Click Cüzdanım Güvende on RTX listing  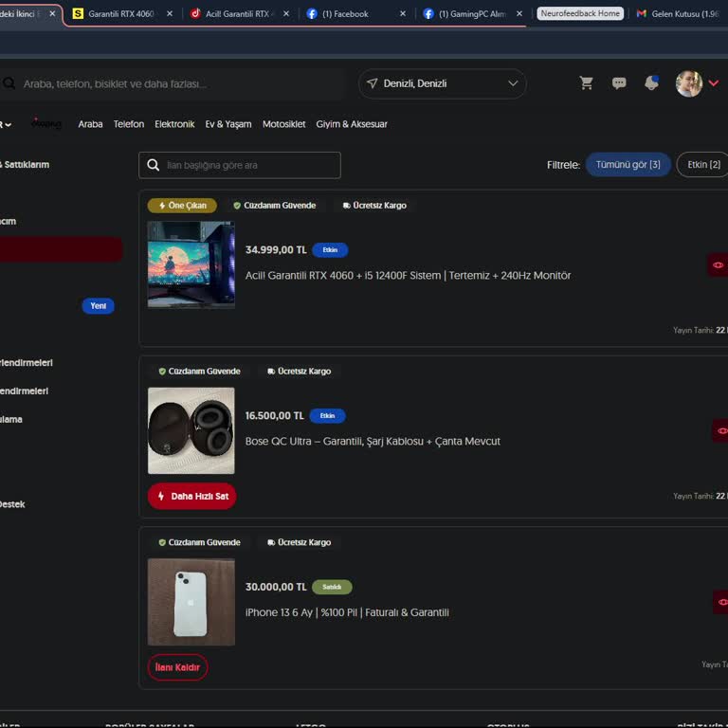pyautogui.click(x=274, y=205)
